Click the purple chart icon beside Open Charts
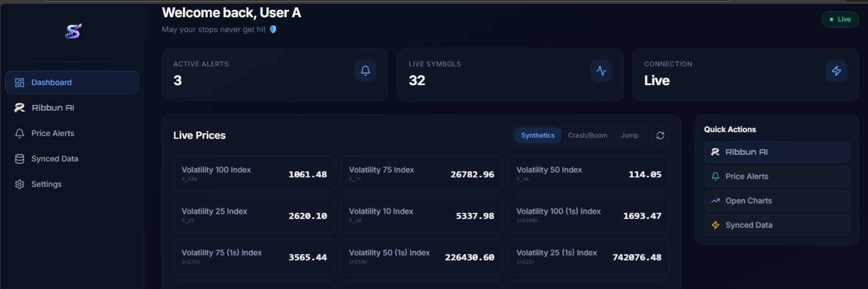The width and height of the screenshot is (868, 289). coord(715,200)
